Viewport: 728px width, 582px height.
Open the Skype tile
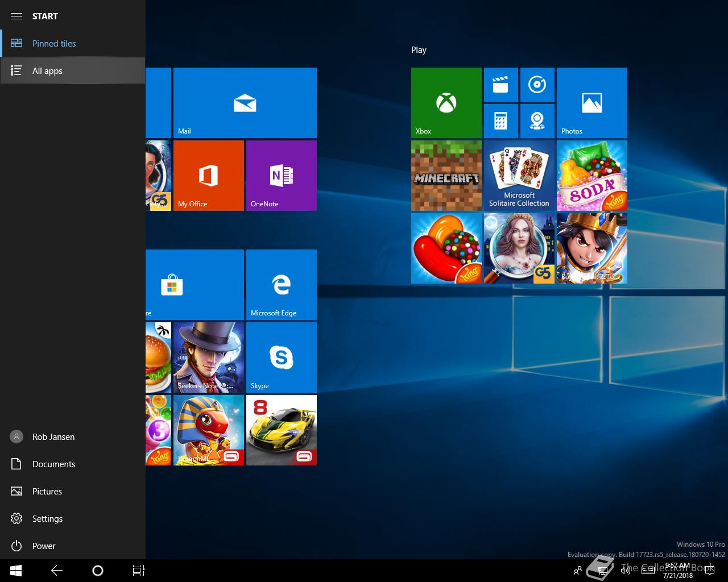click(x=281, y=357)
